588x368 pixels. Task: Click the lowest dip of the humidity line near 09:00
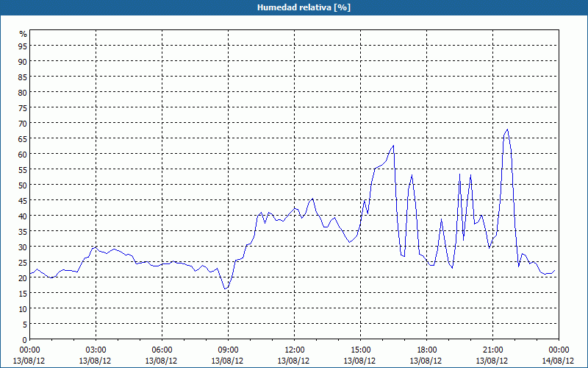225,289
